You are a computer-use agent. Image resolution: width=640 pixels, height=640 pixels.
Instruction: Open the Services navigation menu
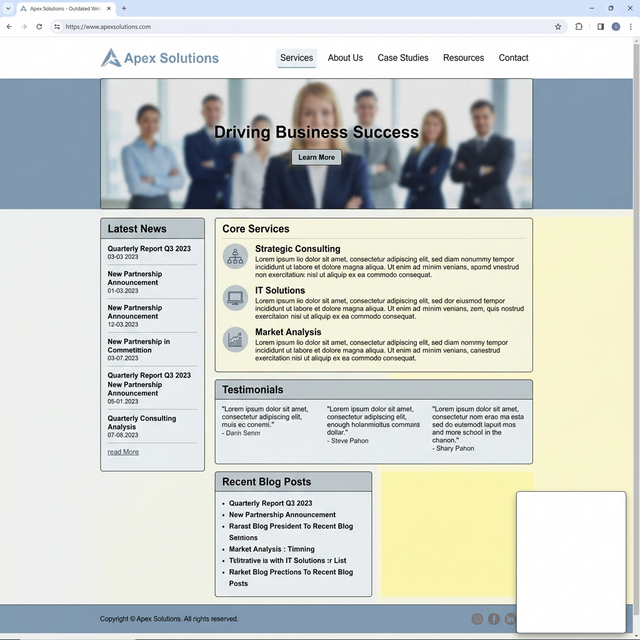click(296, 58)
